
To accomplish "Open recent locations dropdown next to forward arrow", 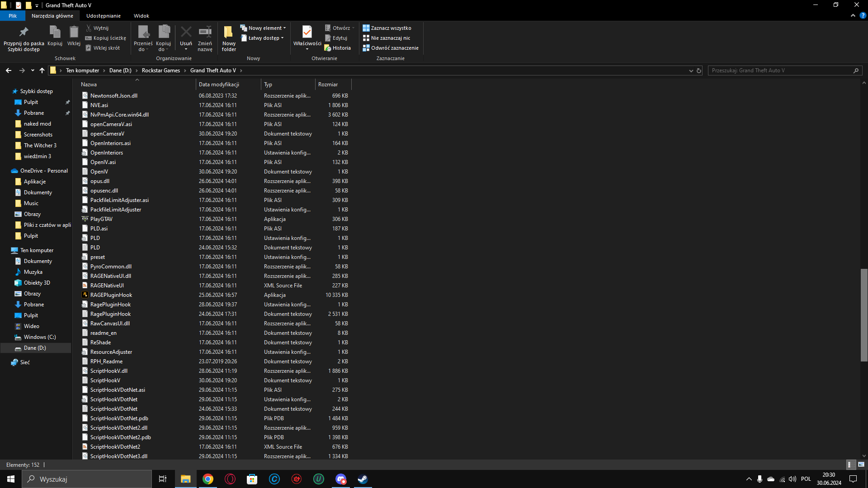I will click(33, 70).
